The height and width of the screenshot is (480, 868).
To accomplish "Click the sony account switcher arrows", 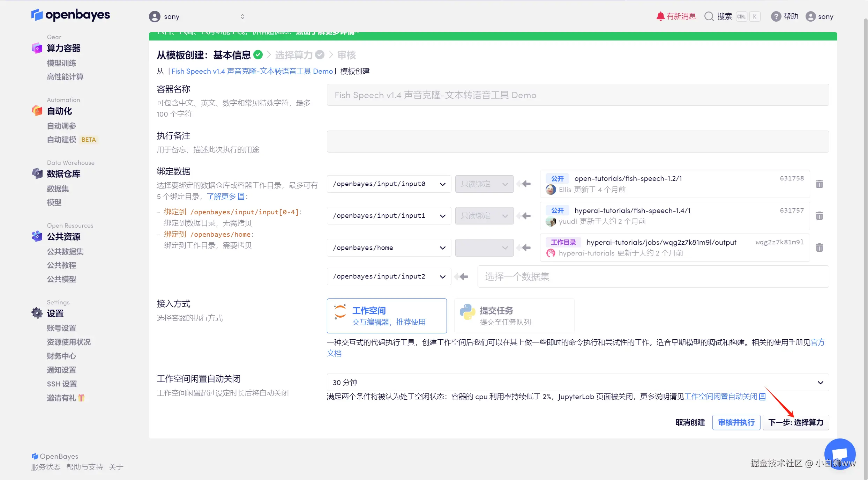I will (242, 16).
